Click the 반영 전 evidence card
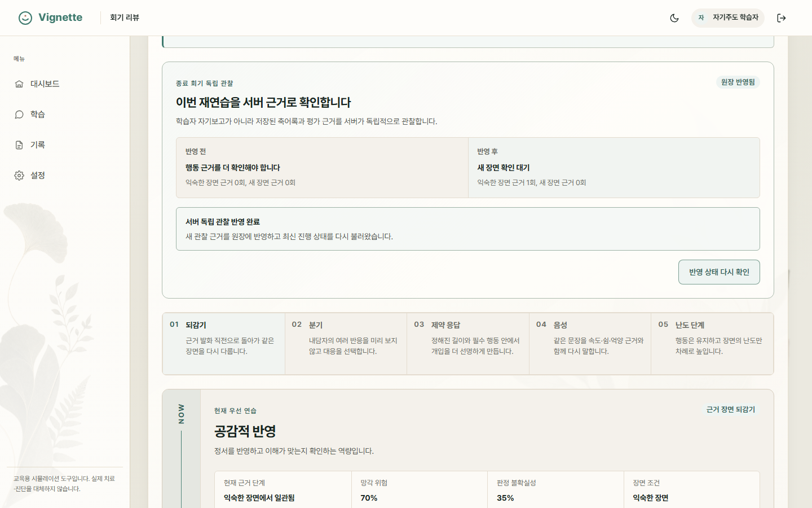Image resolution: width=812 pixels, height=508 pixels. [322, 168]
